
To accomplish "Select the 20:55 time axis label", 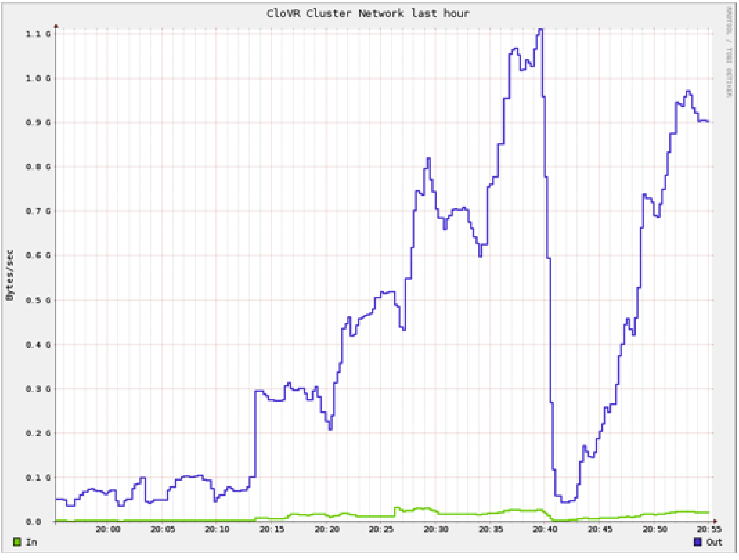I will (709, 529).
